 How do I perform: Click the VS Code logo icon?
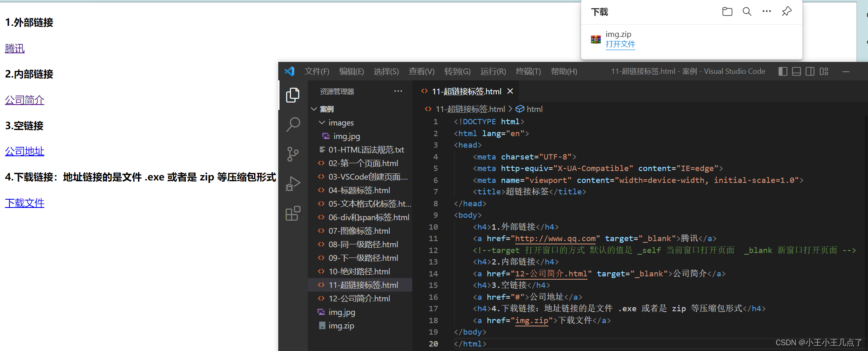(x=289, y=71)
